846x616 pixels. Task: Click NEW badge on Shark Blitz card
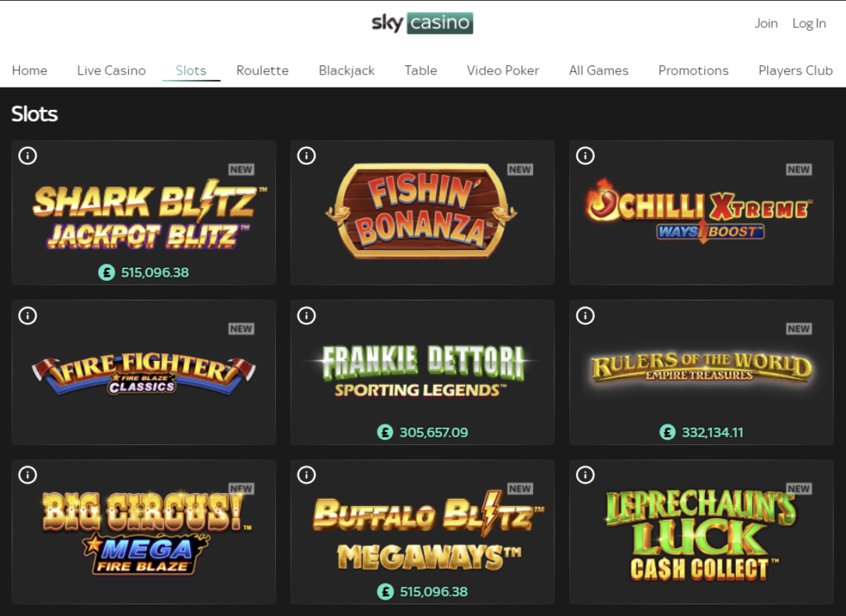[241, 169]
